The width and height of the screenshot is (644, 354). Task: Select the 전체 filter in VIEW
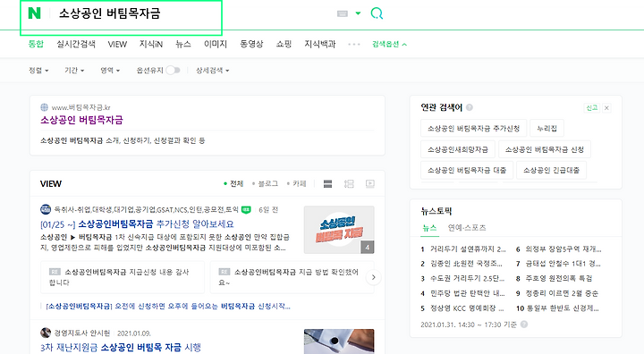233,184
